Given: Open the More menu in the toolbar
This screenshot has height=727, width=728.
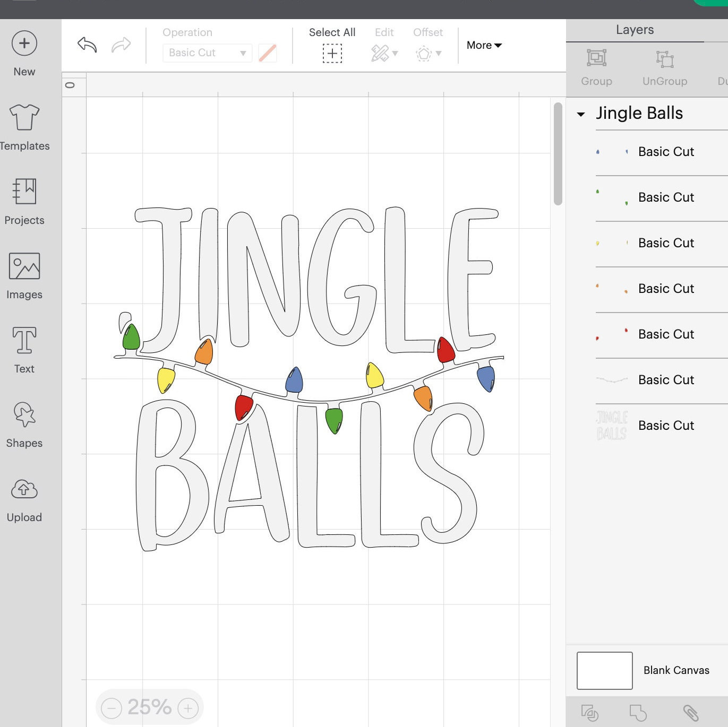Looking at the screenshot, I should click(x=482, y=45).
